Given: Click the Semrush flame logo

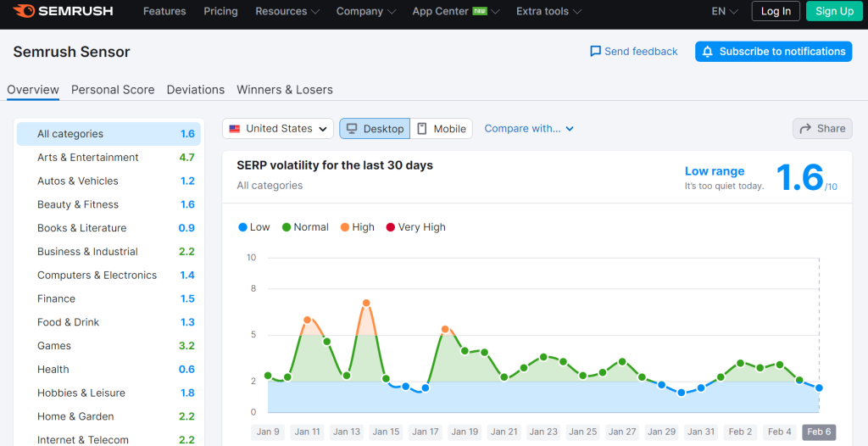Looking at the screenshot, I should coord(24,10).
